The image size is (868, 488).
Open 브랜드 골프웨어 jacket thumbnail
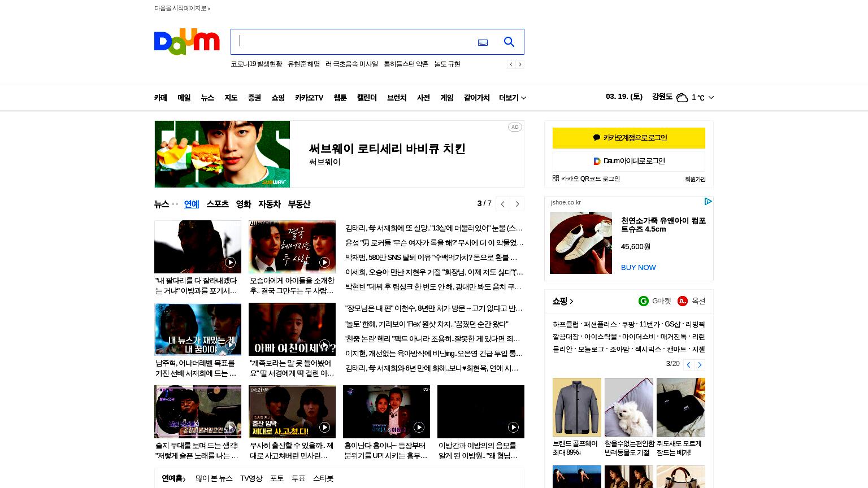click(577, 407)
